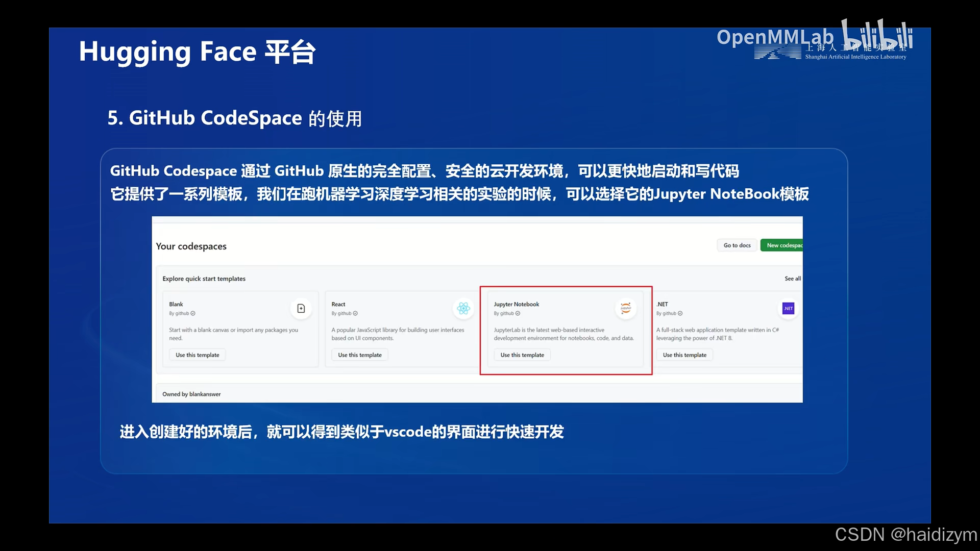This screenshot has width=980, height=551.
Task: Click the OpenMMLab logo text
Action: [775, 37]
